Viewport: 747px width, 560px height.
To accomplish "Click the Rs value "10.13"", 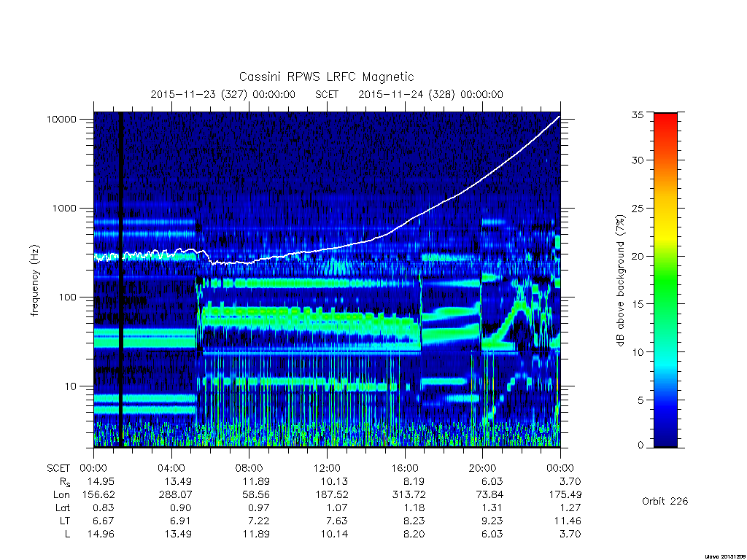I will (334, 481).
